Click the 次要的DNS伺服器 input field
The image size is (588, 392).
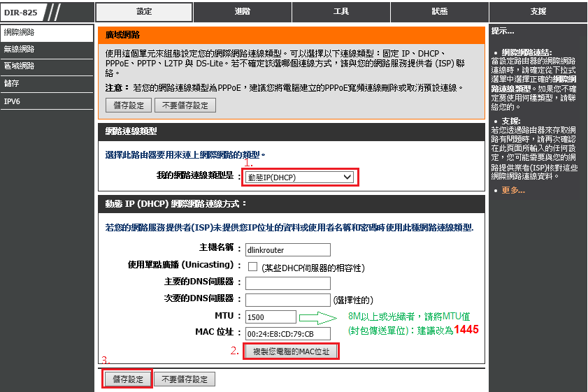(287, 300)
